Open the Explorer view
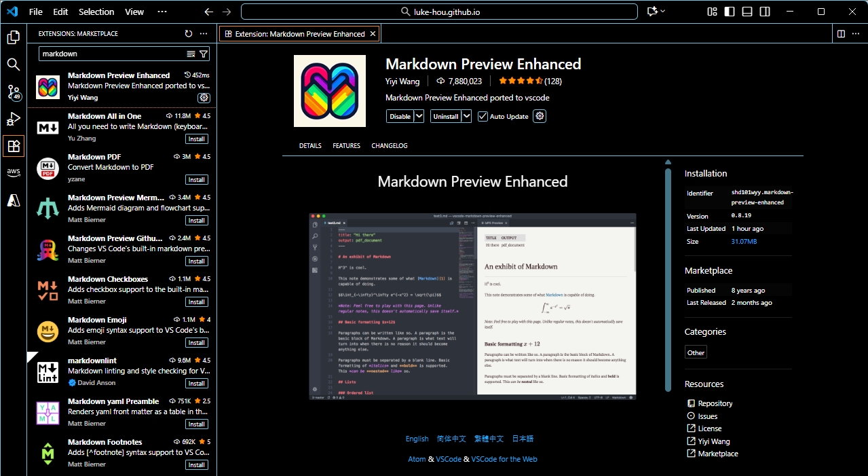 (13, 37)
